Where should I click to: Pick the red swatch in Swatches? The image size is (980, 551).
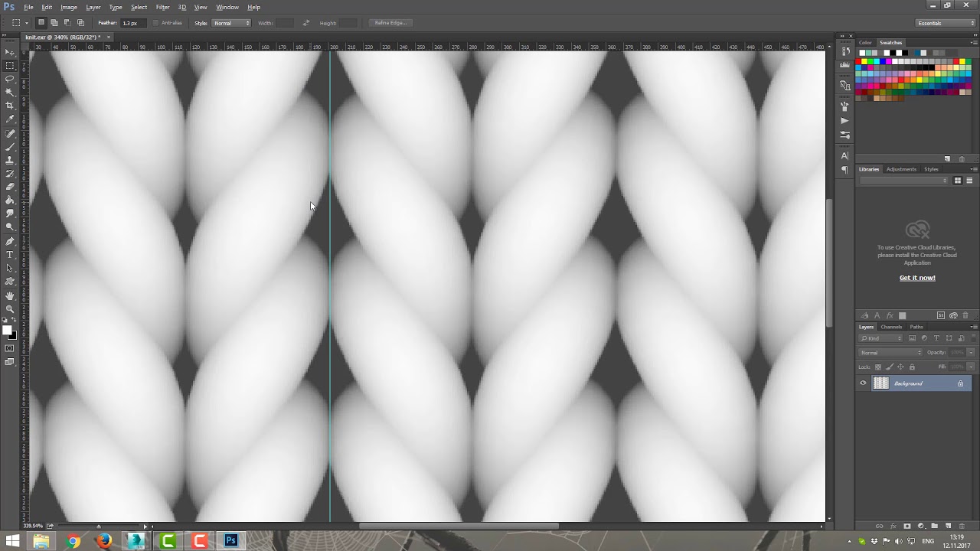click(x=858, y=61)
